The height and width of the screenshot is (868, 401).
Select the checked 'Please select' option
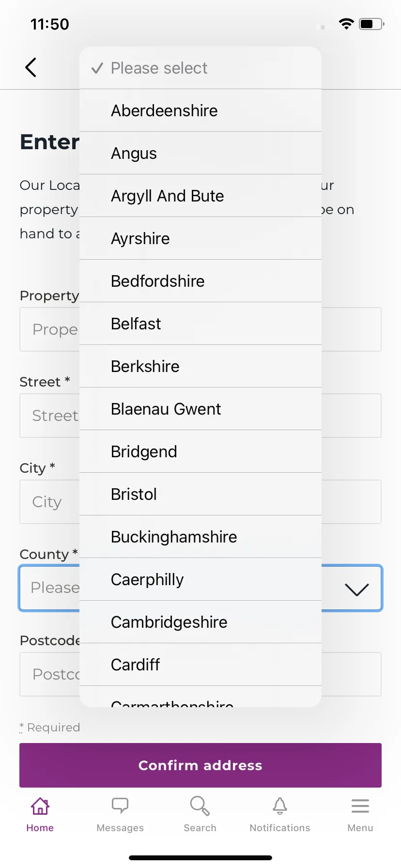[x=200, y=68]
